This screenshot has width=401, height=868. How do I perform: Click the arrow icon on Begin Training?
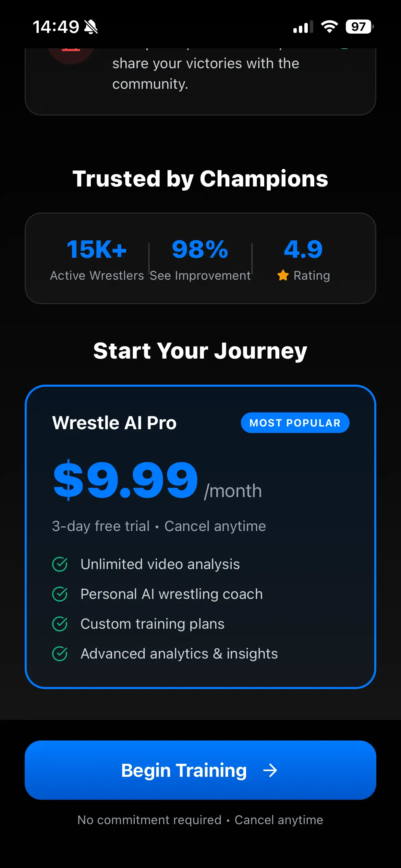pos(270,770)
